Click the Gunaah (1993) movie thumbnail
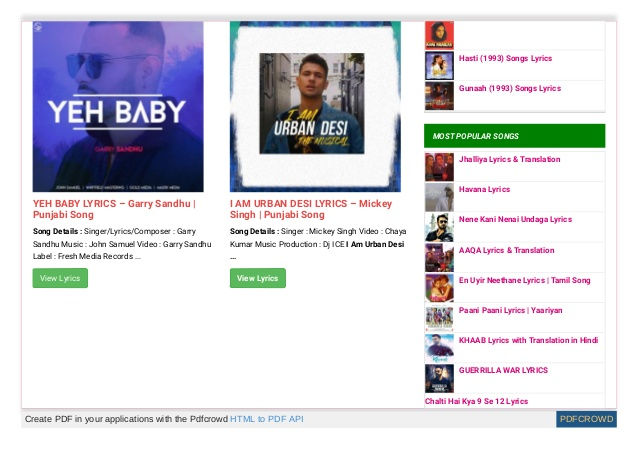Image resolution: width=638 pixels, height=452 pixels. click(439, 96)
